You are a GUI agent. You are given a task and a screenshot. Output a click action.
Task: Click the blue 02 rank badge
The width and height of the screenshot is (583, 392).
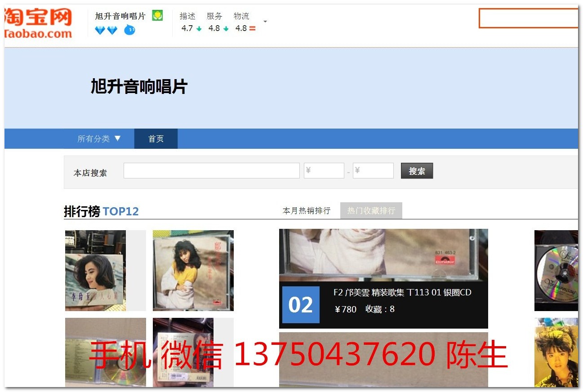tap(301, 305)
